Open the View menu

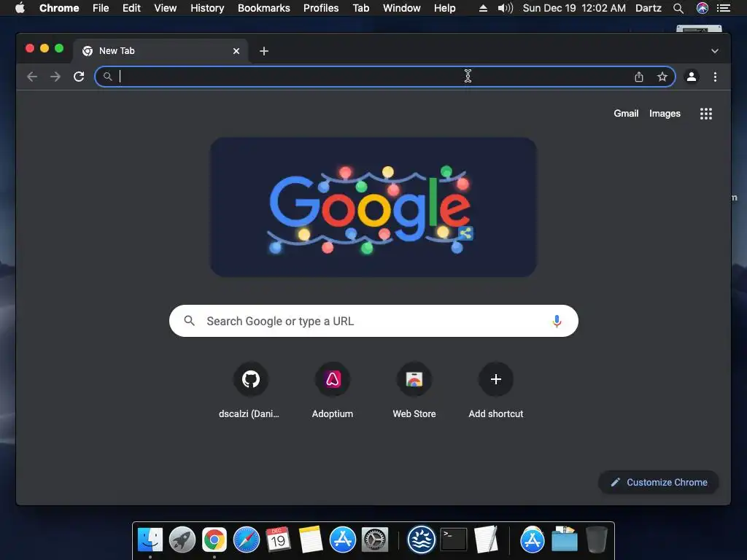(166, 8)
